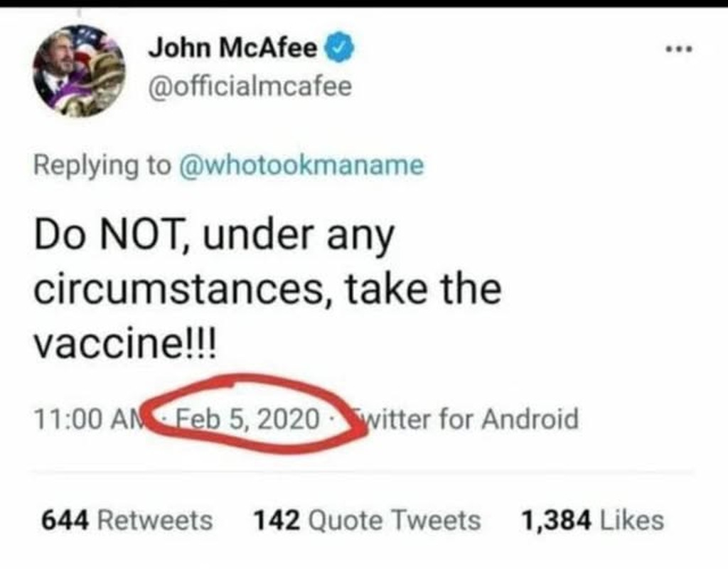Click the "Replying to" label

point(102,165)
